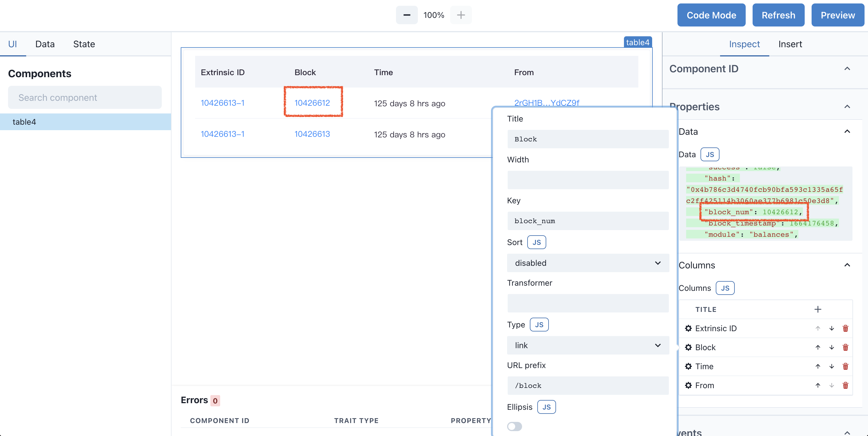This screenshot has width=868, height=436.
Task: Click the Block column header
Action: (305, 72)
